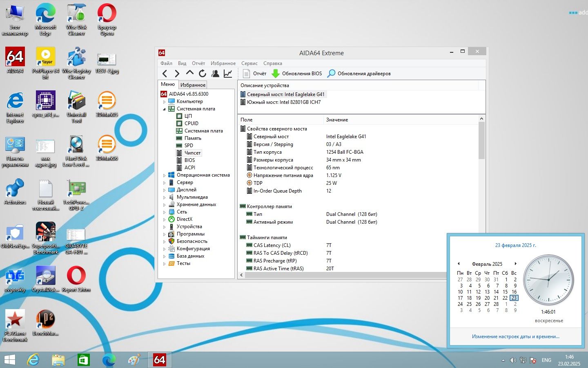Go up one level in AIDA64 toolbar
Image resolution: width=588 pixels, height=368 pixels.
[x=189, y=73]
